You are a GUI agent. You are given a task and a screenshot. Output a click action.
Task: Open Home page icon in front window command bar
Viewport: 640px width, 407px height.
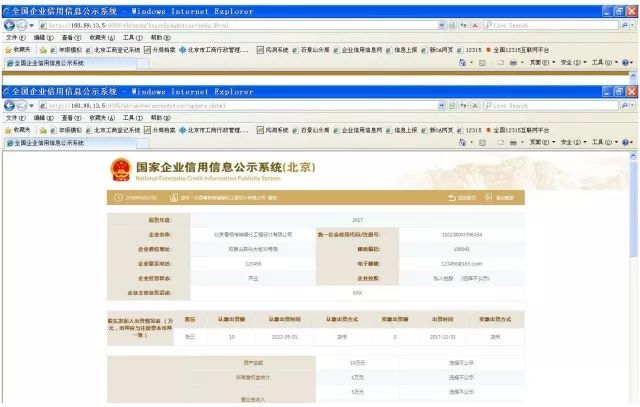pos(462,142)
